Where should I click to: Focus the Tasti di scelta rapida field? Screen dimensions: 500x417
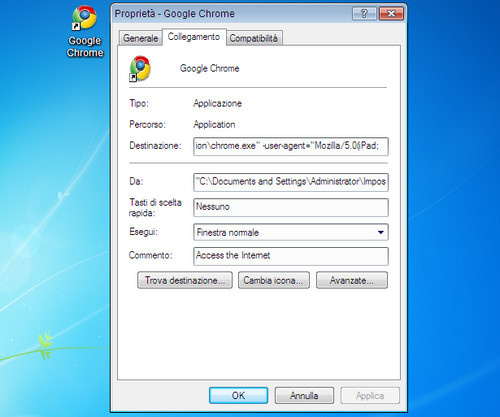pyautogui.click(x=291, y=207)
